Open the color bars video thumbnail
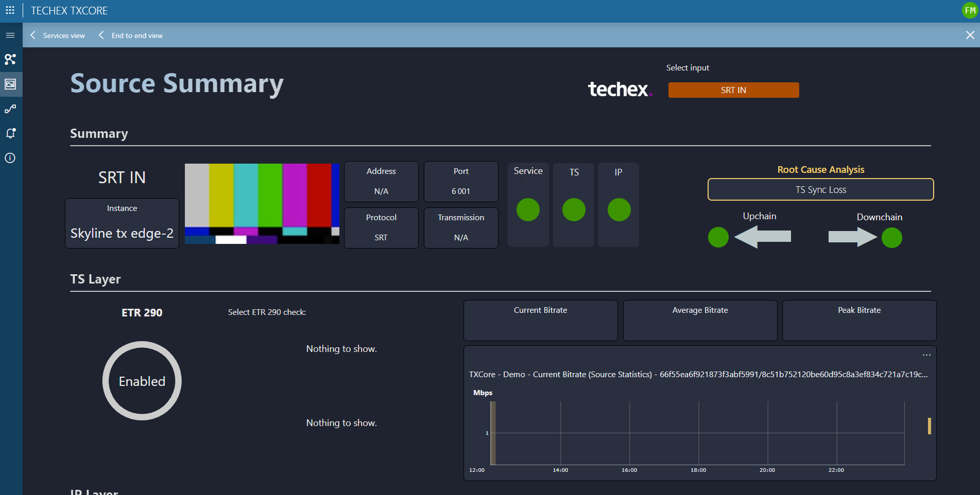 (x=262, y=204)
